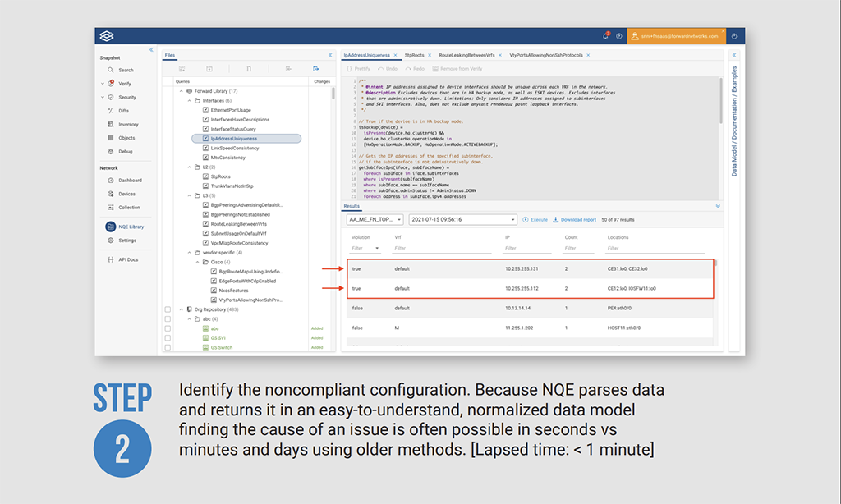Click the Undo button

point(388,69)
